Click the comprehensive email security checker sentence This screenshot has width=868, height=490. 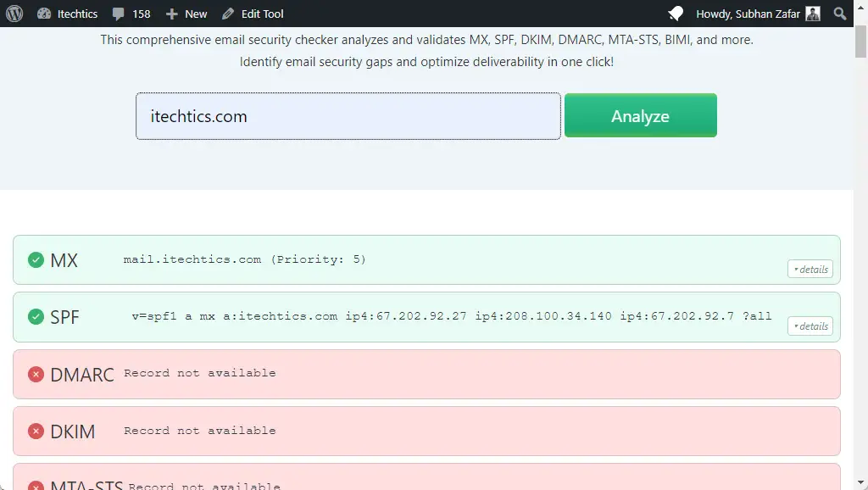pyautogui.click(x=427, y=40)
